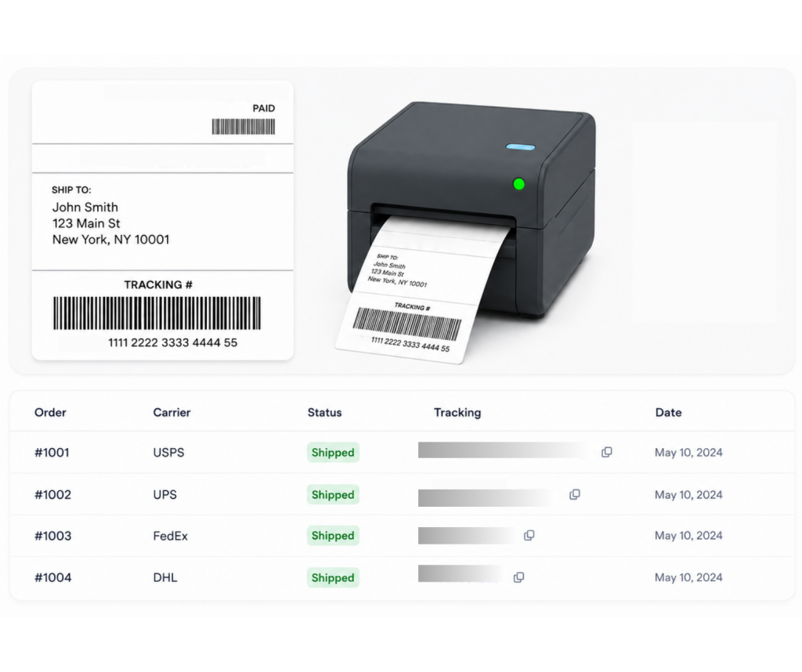Image resolution: width=802 pixels, height=672 pixels.
Task: Open order #1001
Action: 52,453
